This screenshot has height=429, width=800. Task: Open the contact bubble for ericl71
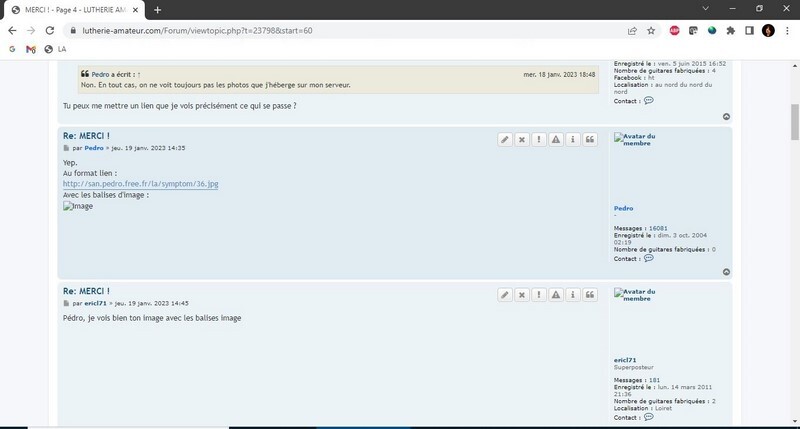click(648, 417)
